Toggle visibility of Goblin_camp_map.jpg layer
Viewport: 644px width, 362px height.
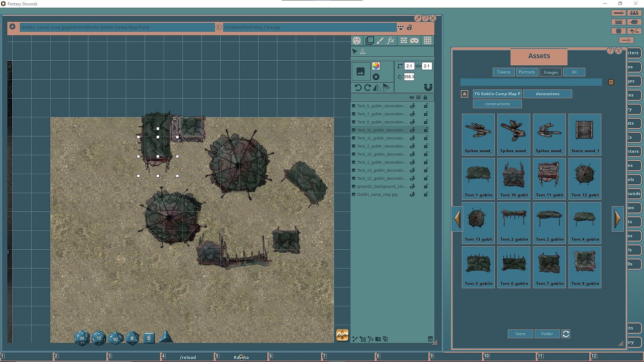coord(413,194)
